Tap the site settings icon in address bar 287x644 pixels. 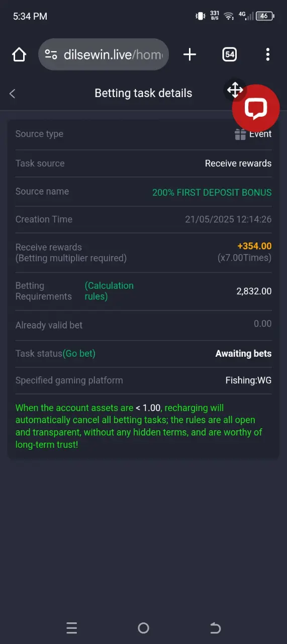[51, 54]
